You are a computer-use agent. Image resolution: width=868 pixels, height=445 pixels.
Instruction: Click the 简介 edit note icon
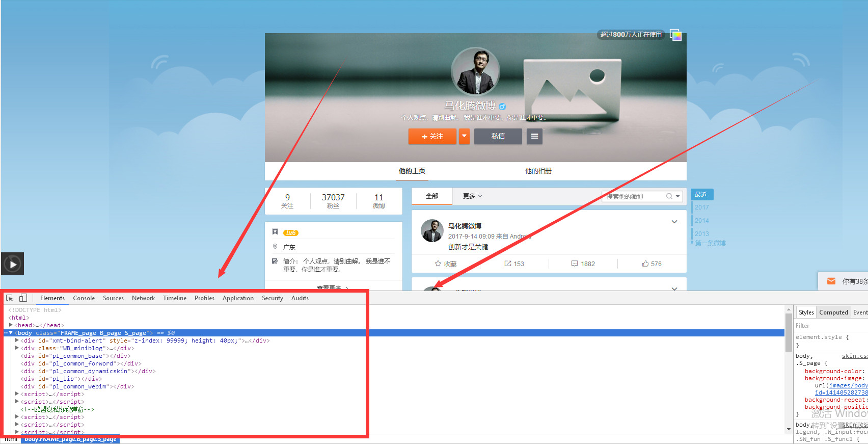(x=275, y=261)
